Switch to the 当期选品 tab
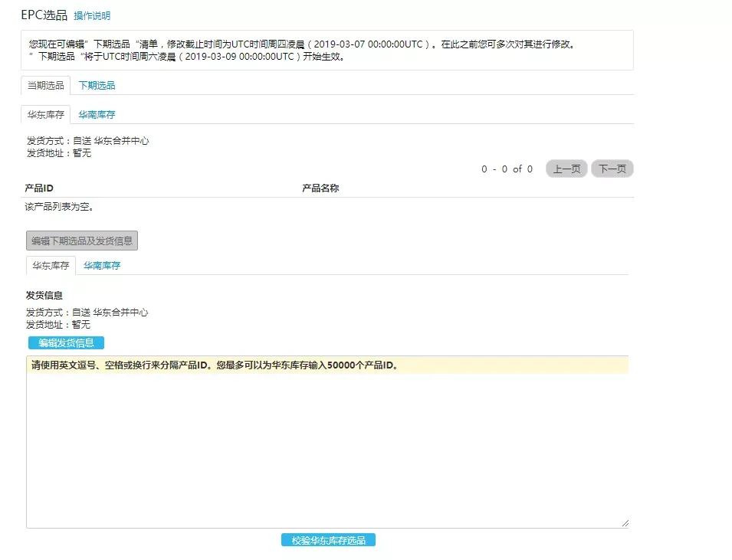Screen dimensions: 732x560 pos(45,85)
